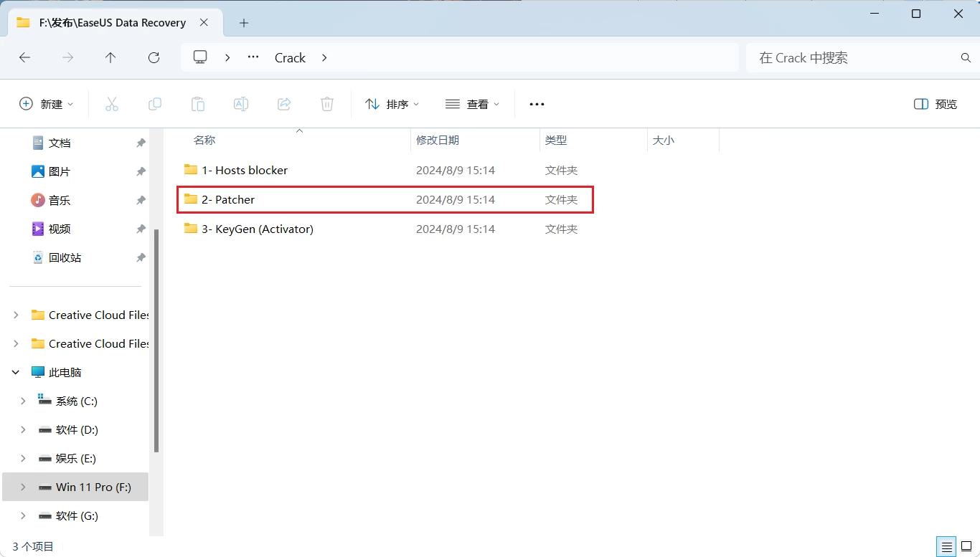This screenshot has width=980, height=557.
Task: Go up one folder level
Action: click(110, 57)
